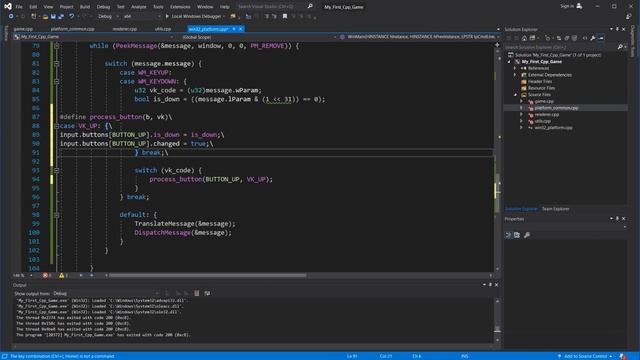Switch to the game.cpp tab
Image resolution: width=640 pixels, height=360 pixels.
[x=23, y=29]
